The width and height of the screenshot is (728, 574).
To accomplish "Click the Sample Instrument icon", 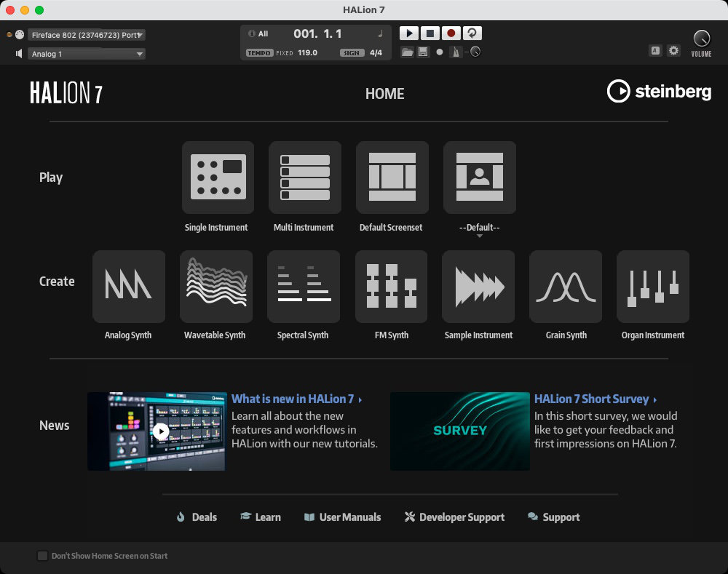I will click(478, 287).
